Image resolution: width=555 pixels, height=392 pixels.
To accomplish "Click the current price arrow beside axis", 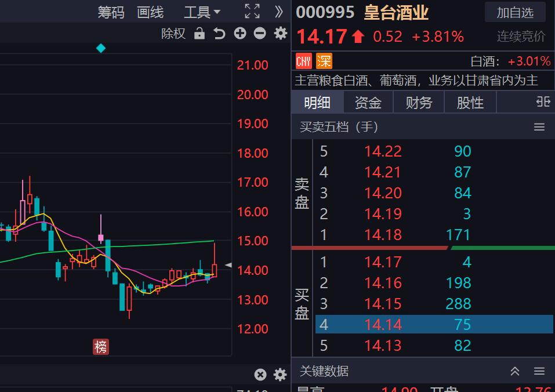I will click(x=228, y=265).
